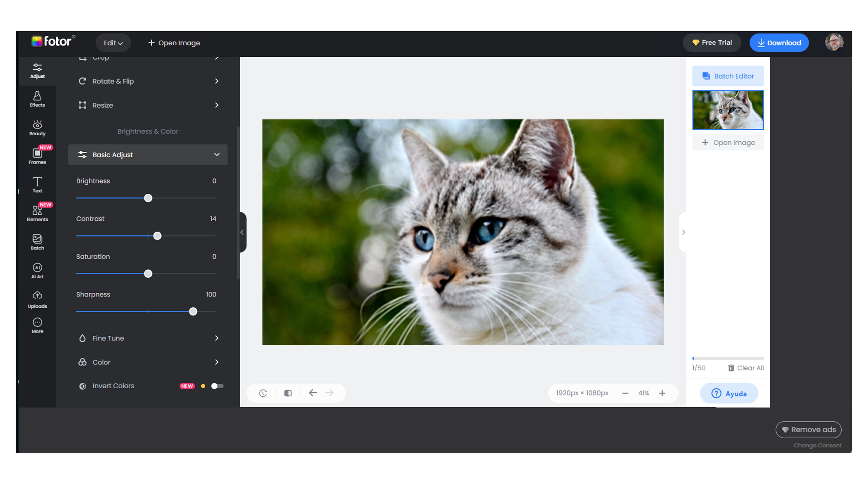The image size is (868, 488).
Task: Open the AI Art tool
Action: (37, 270)
